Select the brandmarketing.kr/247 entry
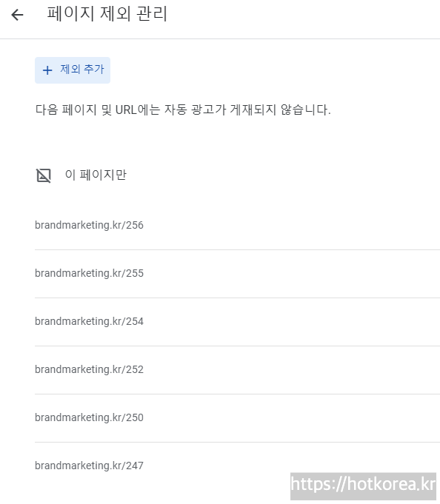Viewport: 440px width, 504px height. click(x=89, y=466)
